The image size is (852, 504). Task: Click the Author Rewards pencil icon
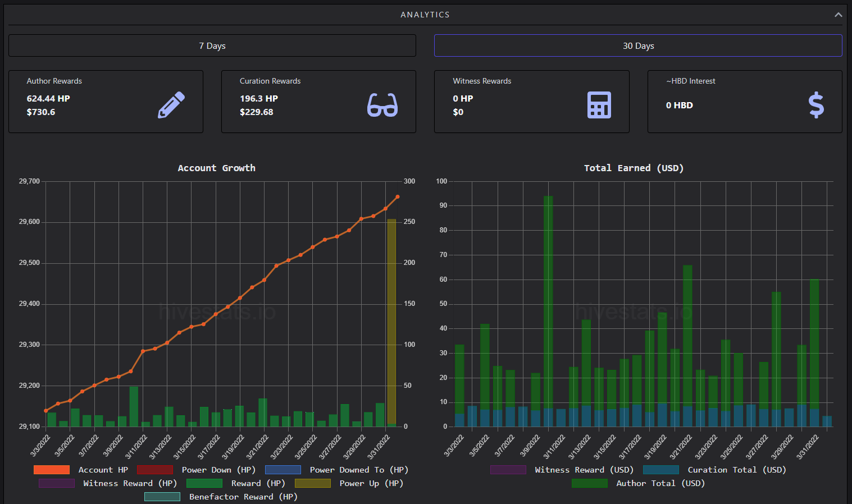[171, 105]
